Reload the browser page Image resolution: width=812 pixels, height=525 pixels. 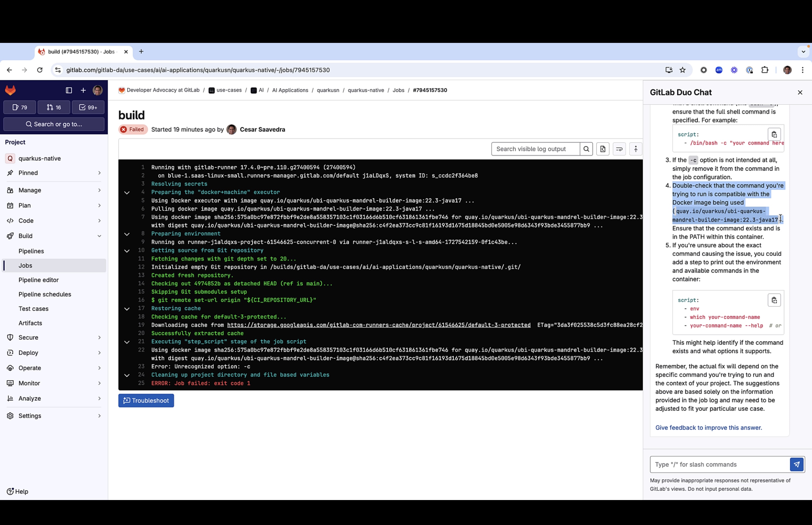(40, 70)
